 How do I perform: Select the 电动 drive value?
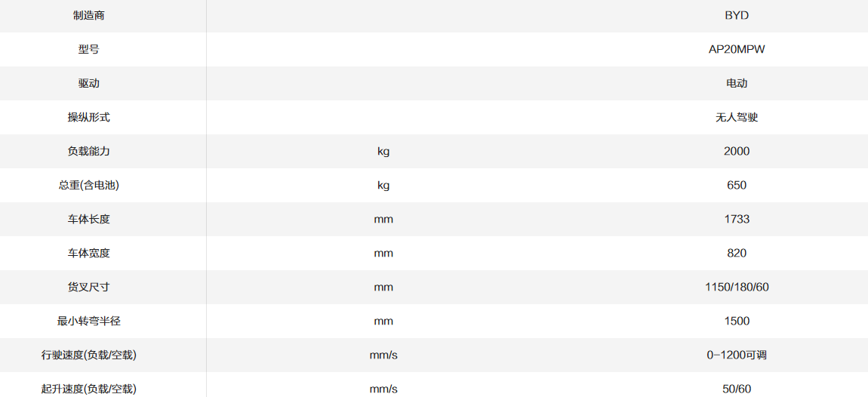[736, 83]
